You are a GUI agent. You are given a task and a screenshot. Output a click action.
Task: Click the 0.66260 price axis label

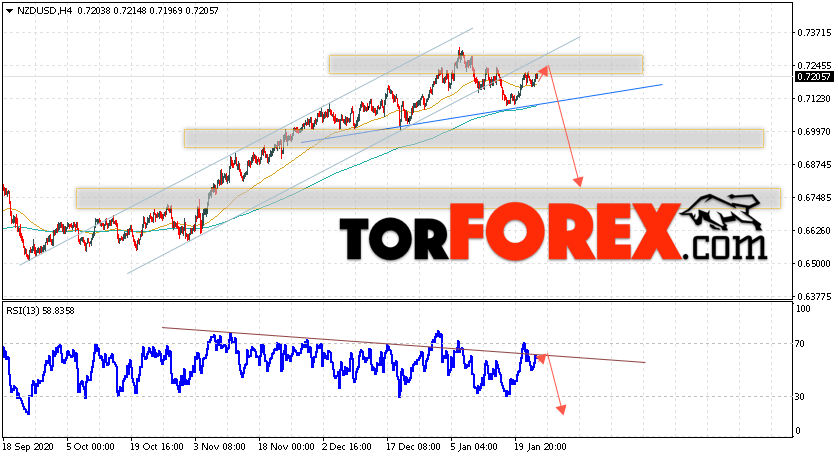point(814,231)
